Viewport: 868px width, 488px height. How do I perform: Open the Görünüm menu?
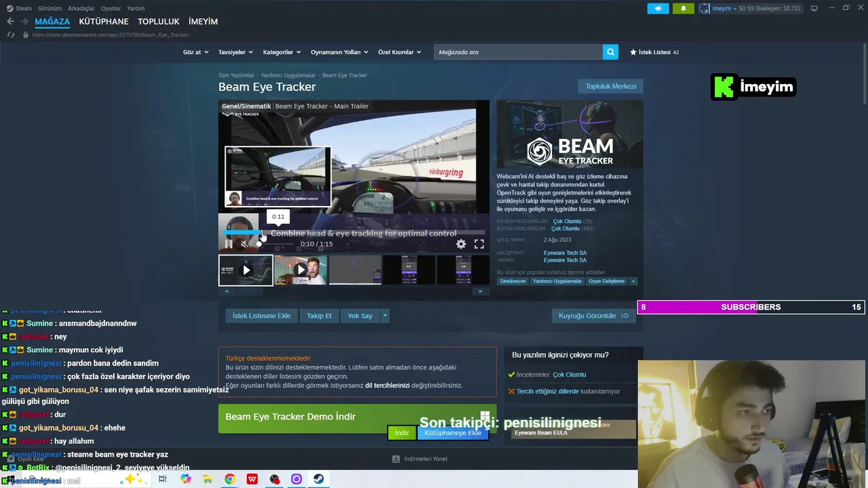[50, 8]
